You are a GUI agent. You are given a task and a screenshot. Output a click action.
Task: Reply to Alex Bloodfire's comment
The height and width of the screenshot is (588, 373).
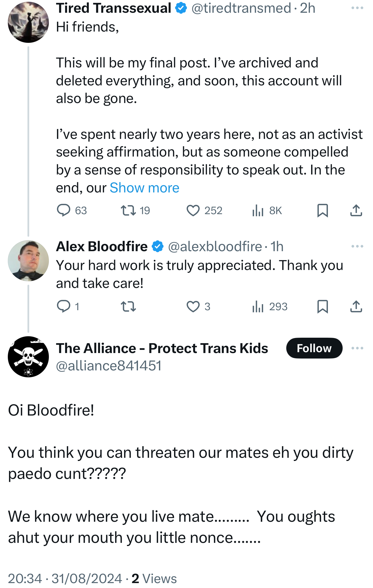click(64, 306)
